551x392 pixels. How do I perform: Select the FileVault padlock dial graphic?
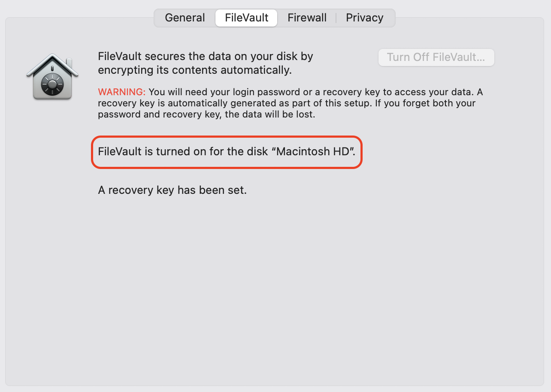[52, 84]
